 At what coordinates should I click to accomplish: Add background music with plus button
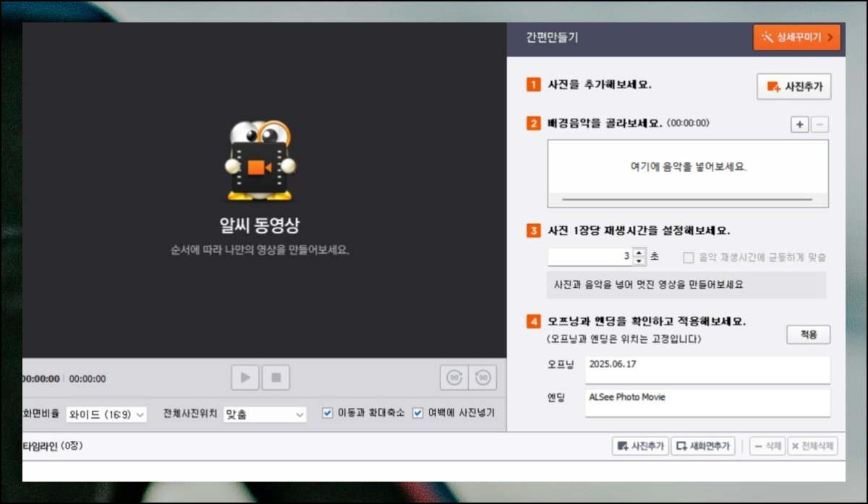click(x=799, y=124)
